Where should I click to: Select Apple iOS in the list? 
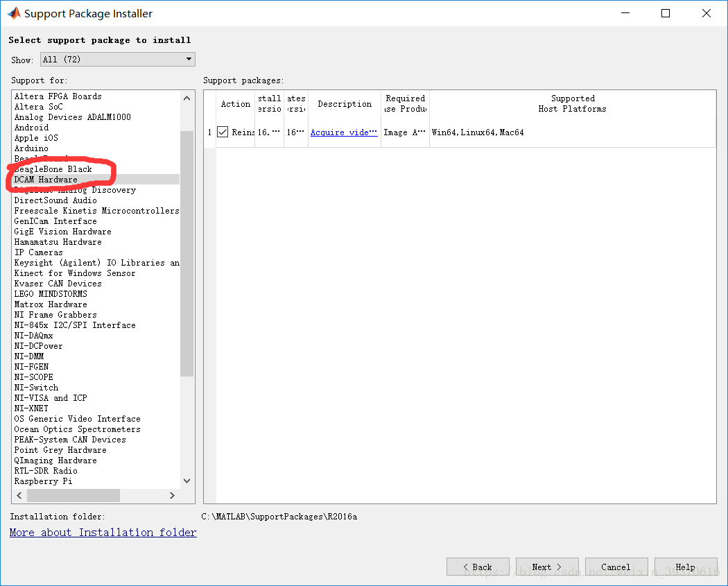96,138
